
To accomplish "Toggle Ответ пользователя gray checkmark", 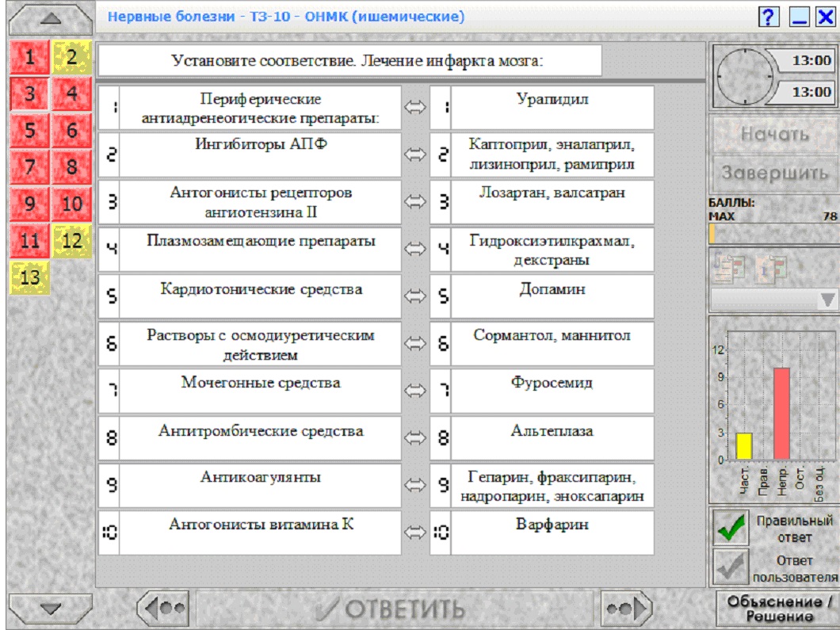I will pos(731,567).
